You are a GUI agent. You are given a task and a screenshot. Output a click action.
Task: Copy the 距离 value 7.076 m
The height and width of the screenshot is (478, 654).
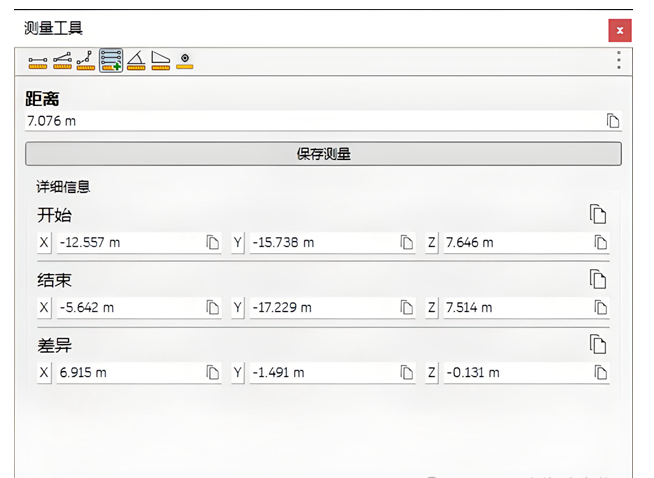coord(613,121)
